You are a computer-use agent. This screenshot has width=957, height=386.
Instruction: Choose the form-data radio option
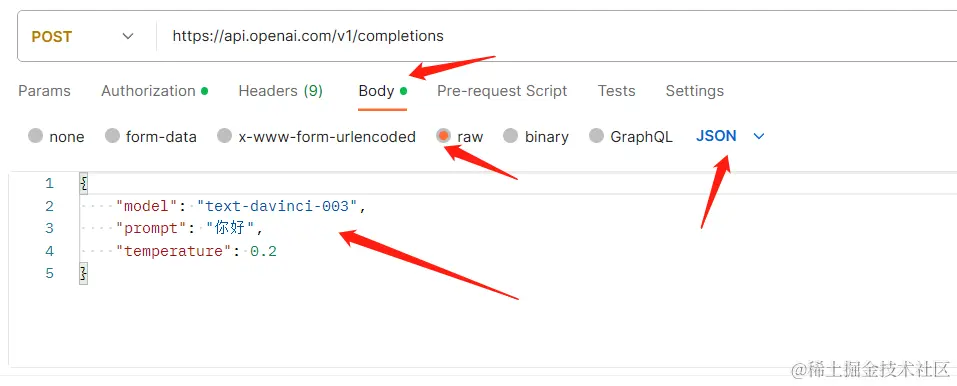[x=112, y=136]
